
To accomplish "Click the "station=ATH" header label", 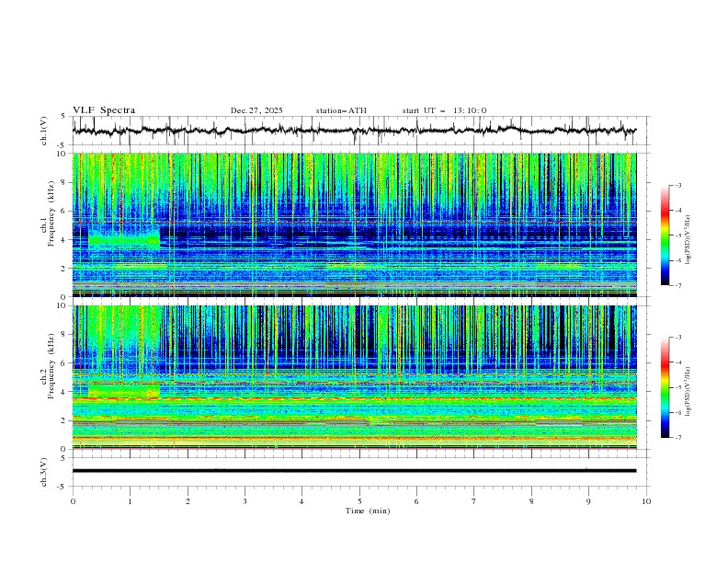I will [341, 110].
